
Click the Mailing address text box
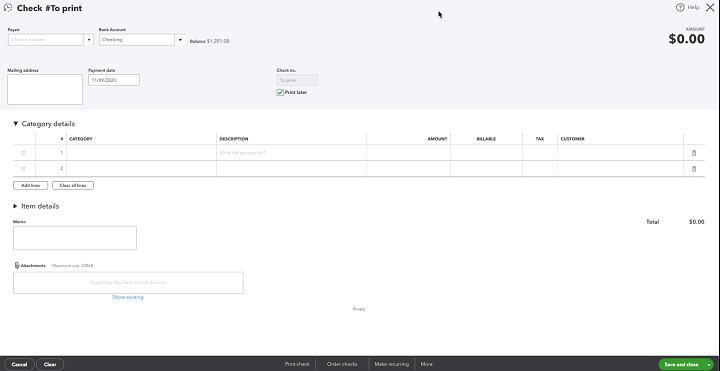pos(45,90)
